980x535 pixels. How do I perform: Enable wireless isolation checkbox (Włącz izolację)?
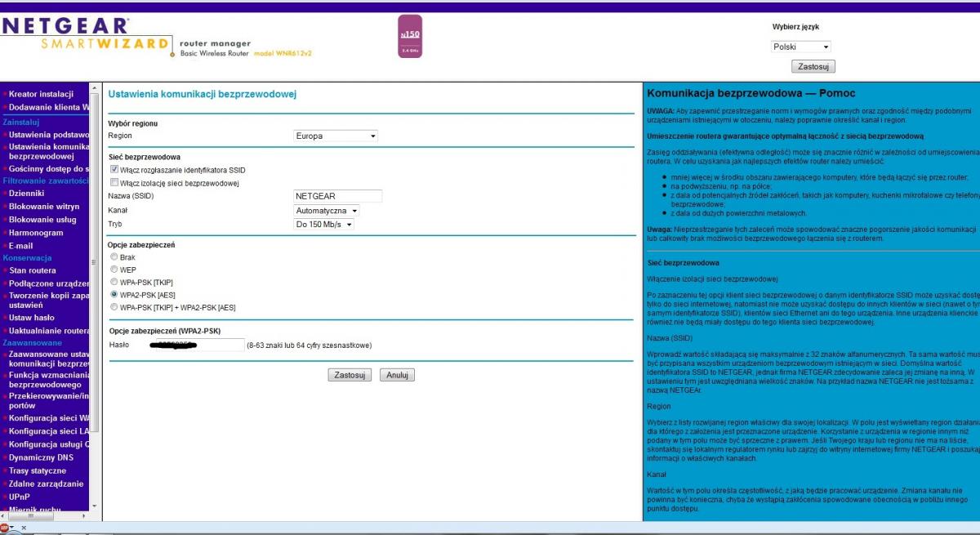114,183
